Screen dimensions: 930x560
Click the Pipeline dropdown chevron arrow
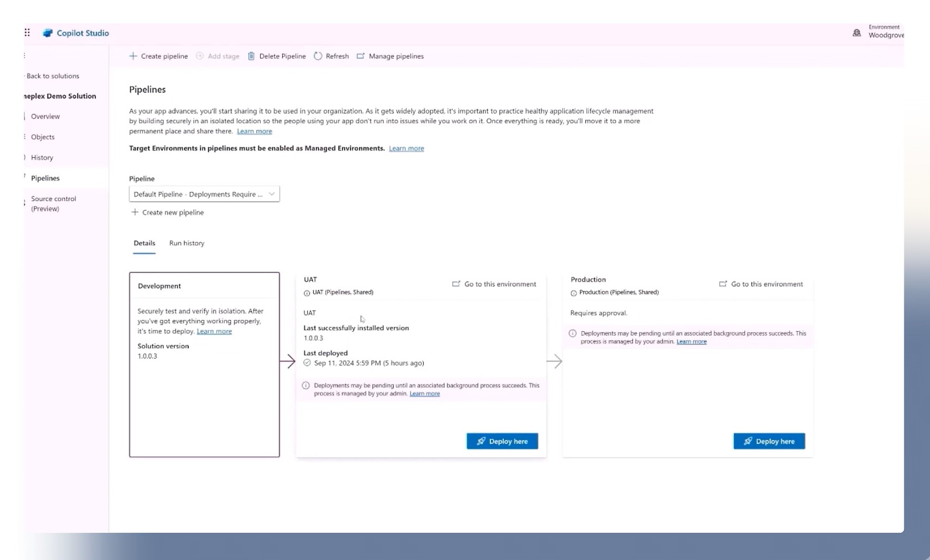click(272, 194)
